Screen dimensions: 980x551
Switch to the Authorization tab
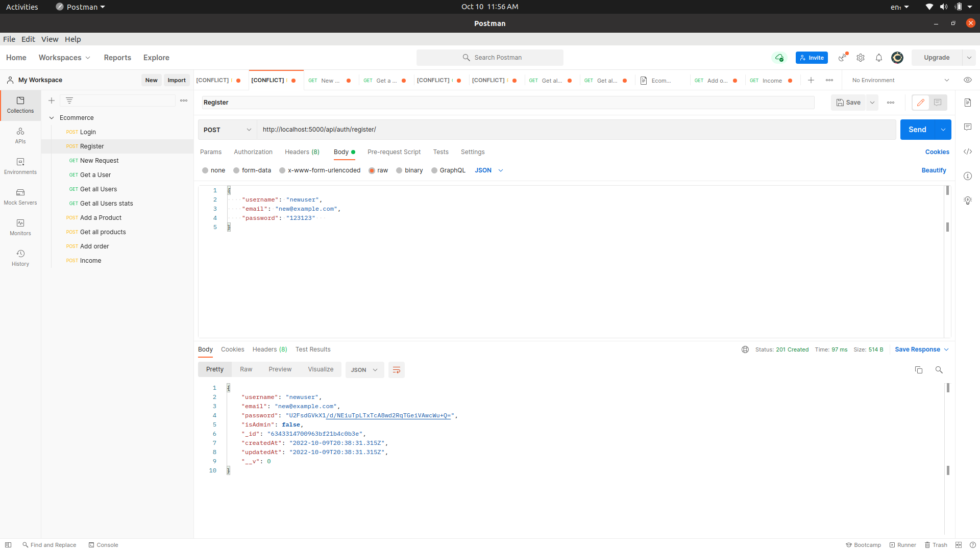(x=253, y=152)
